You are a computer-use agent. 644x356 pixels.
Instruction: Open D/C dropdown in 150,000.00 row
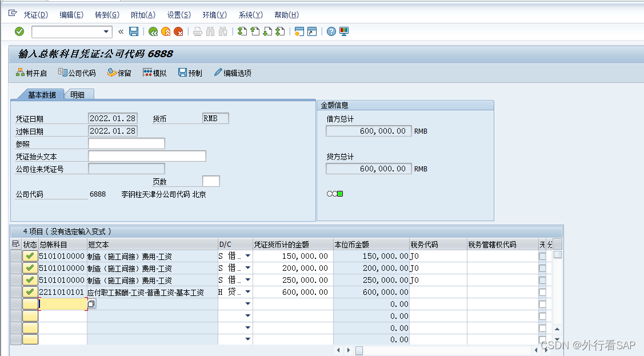(247, 256)
